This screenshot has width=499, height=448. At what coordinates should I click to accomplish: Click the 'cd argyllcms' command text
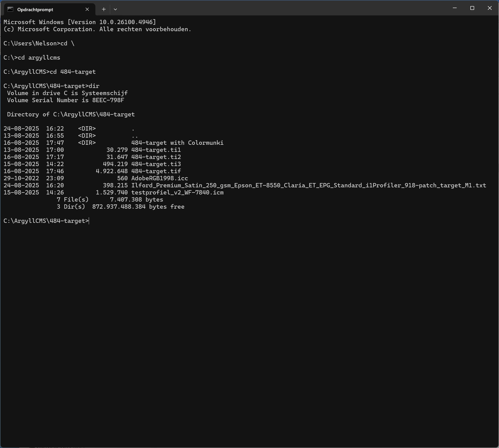tap(39, 58)
